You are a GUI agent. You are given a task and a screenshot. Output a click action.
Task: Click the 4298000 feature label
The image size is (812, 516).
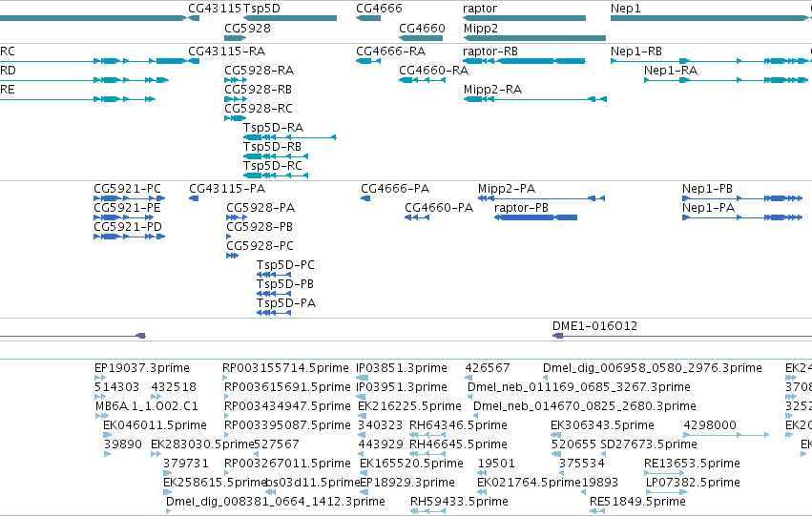[x=710, y=425]
